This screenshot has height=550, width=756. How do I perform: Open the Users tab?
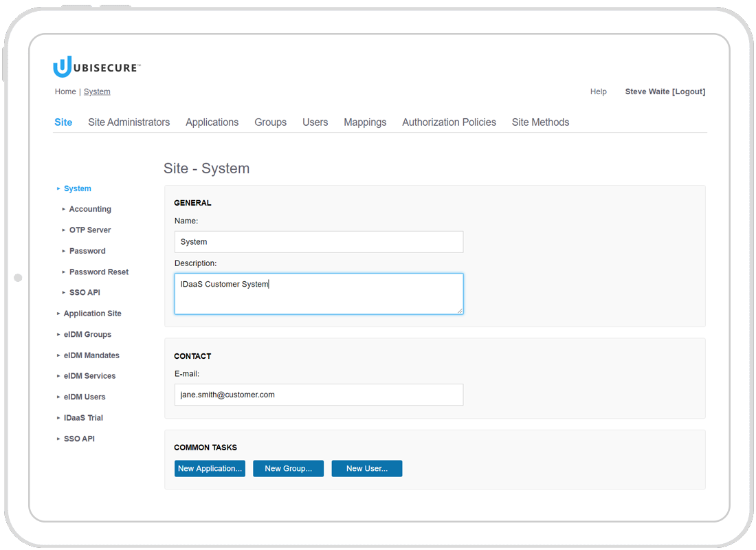point(315,122)
